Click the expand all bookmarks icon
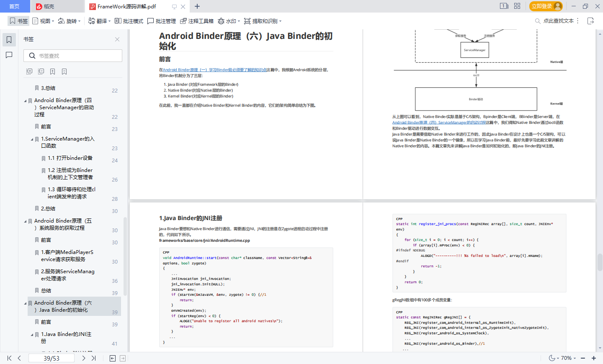The width and height of the screenshot is (603, 364). 29,72
